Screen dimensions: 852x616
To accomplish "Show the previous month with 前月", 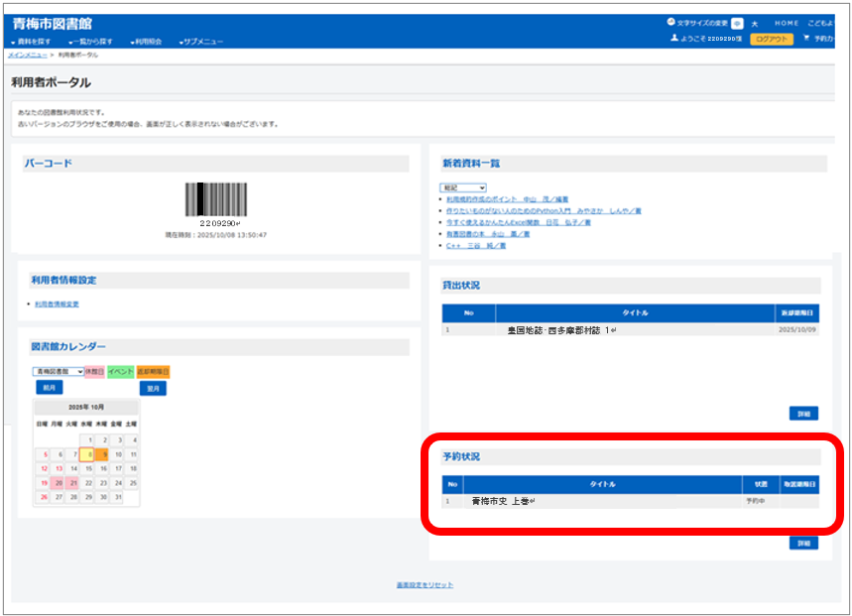I will 49,388.
